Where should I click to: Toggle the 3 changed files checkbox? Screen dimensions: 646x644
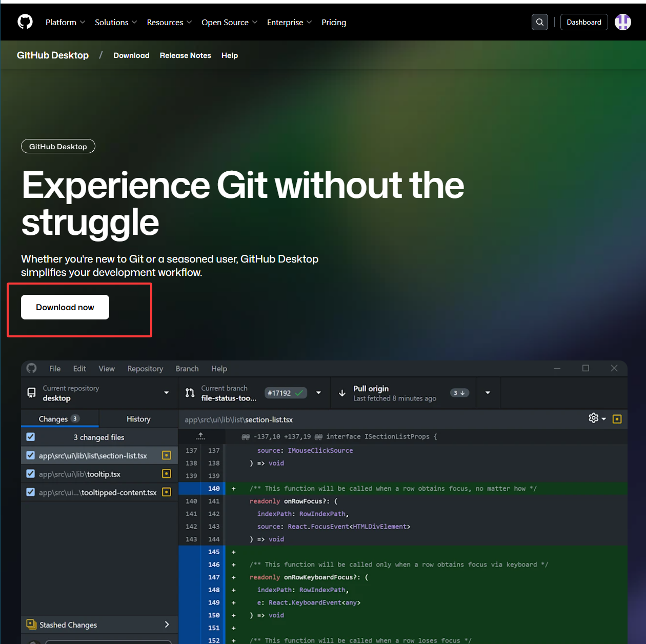pos(31,437)
